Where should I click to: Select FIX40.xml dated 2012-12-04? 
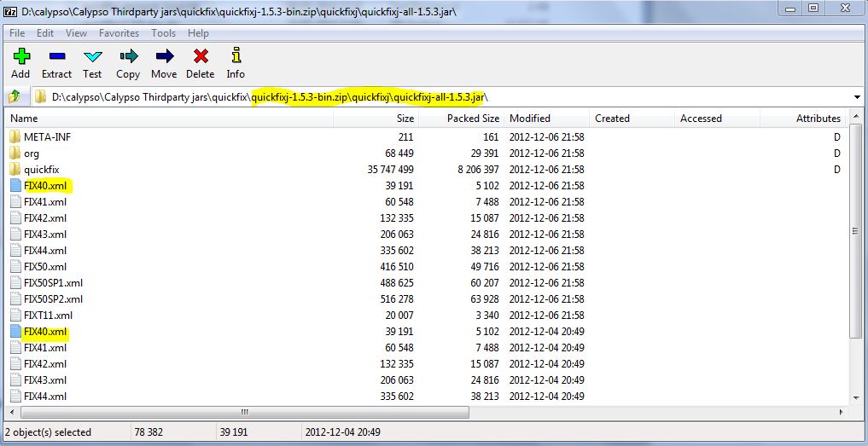45,332
